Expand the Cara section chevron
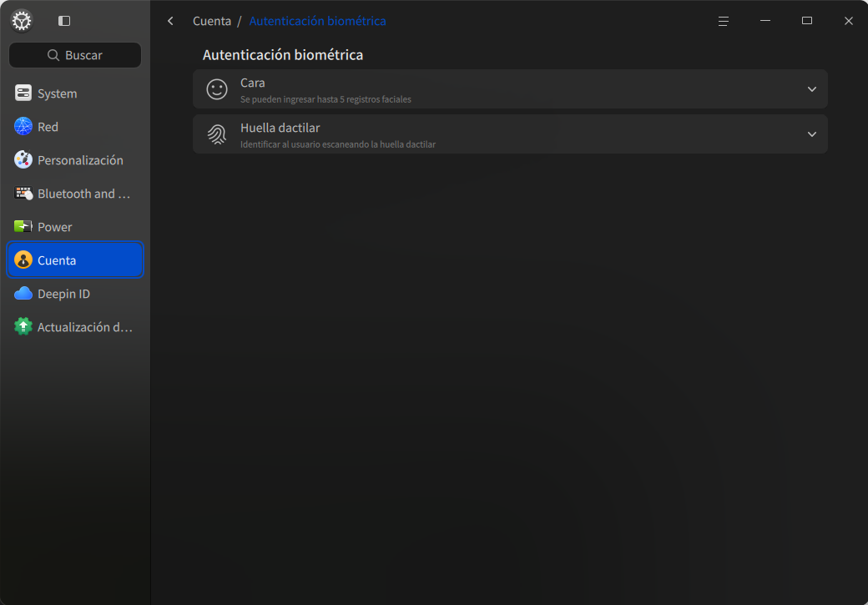868x605 pixels. point(811,89)
